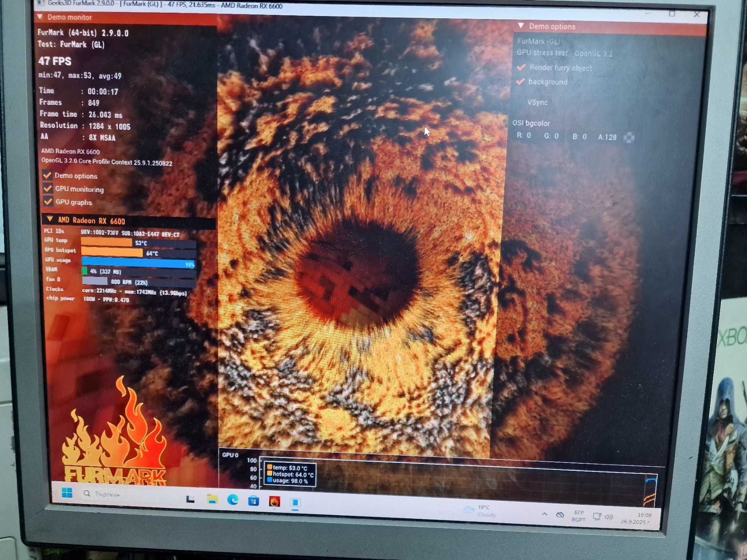747x560 pixels.
Task: Open the Windows Start menu
Action: (x=67, y=493)
